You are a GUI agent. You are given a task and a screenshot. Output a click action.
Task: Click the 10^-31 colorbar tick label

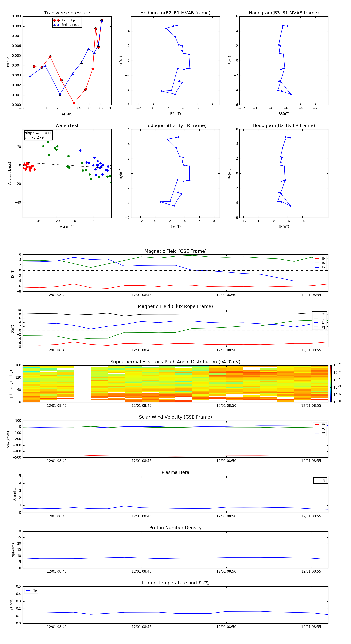pos(337,402)
